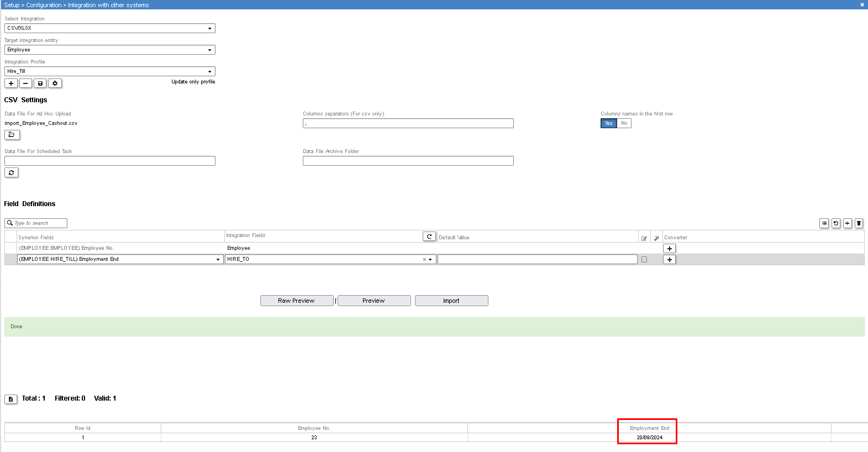Image resolution: width=868 pixels, height=452 pixels.
Task: Click Default Value input for Employment End
Action: (x=538, y=259)
